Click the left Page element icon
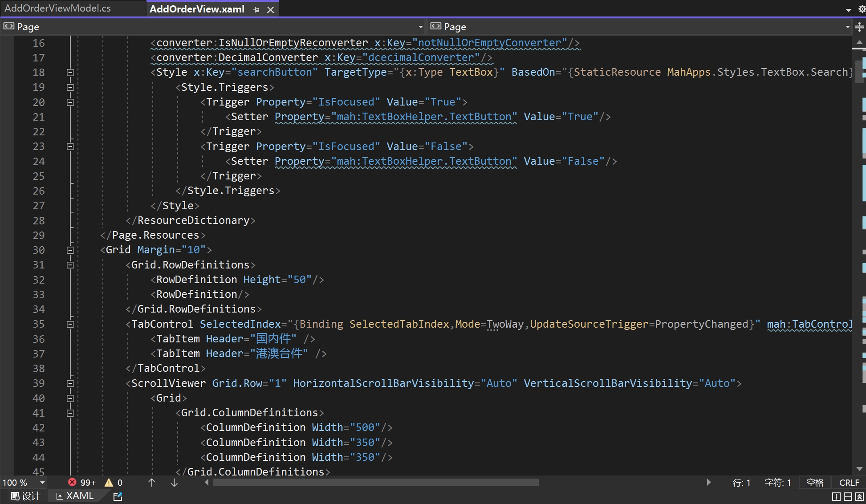 click(x=8, y=26)
